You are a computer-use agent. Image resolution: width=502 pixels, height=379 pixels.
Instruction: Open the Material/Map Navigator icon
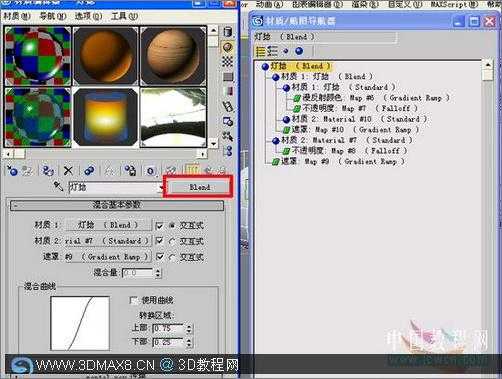click(x=228, y=151)
